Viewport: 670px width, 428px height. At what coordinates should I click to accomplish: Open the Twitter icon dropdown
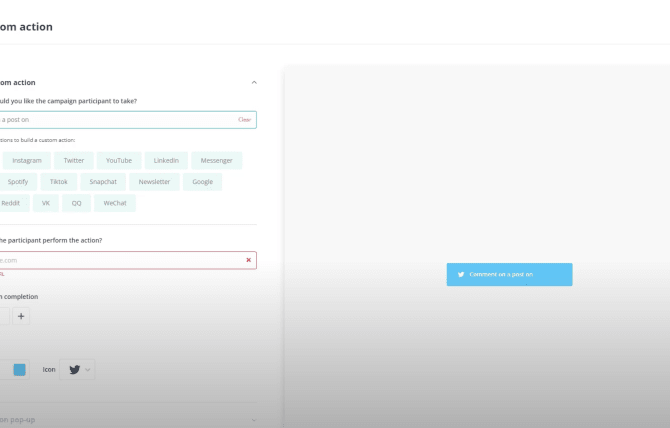click(x=77, y=369)
